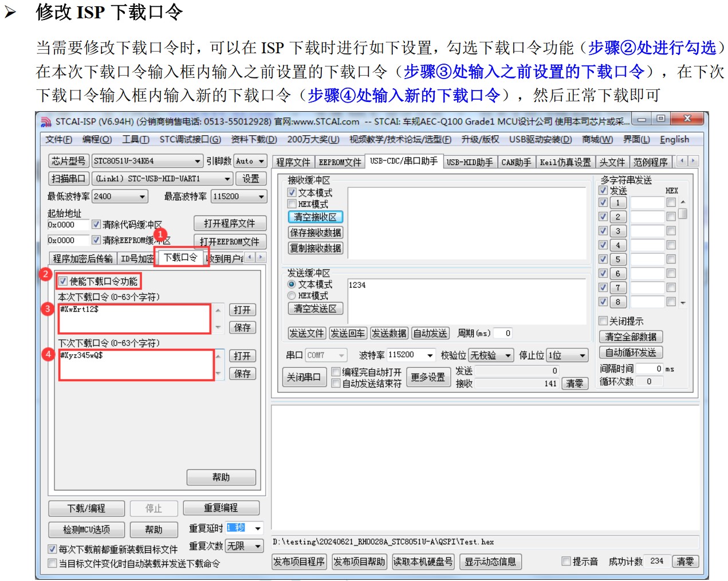The image size is (728, 581).
Task: Click the 打开程序文件 button
Action: pyautogui.click(x=229, y=223)
